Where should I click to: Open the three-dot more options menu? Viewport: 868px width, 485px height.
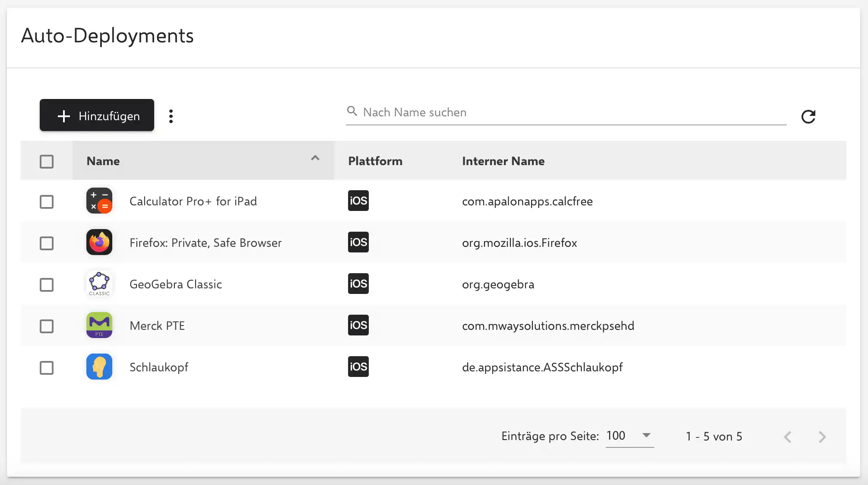(171, 116)
